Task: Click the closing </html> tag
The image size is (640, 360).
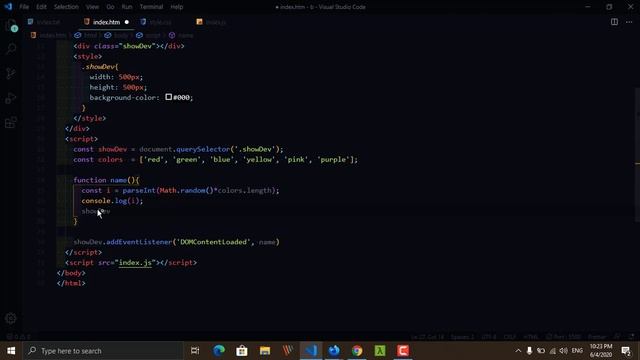Action: point(71,283)
